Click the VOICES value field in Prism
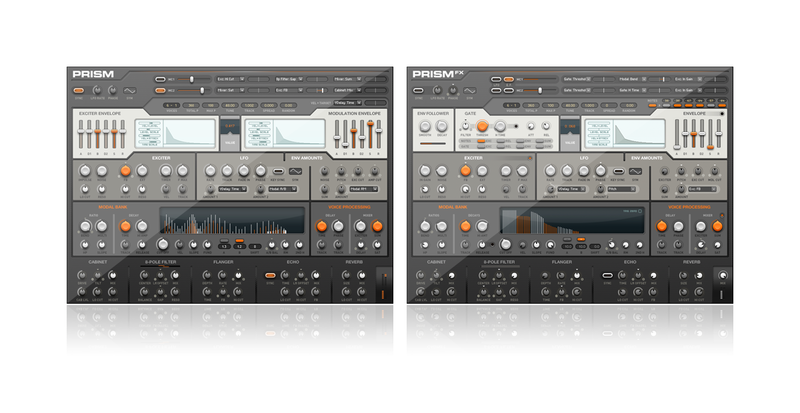800x413 pixels. [171, 106]
